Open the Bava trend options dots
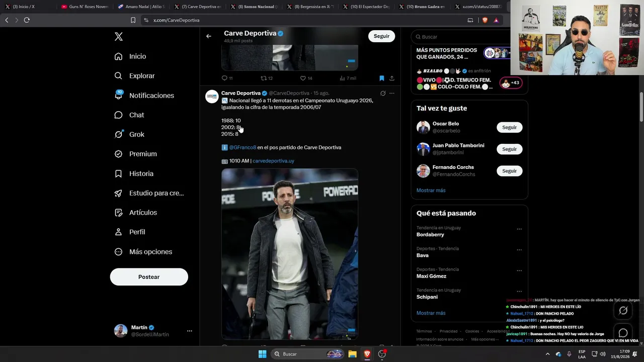This screenshot has height=362, width=644. click(x=519, y=250)
